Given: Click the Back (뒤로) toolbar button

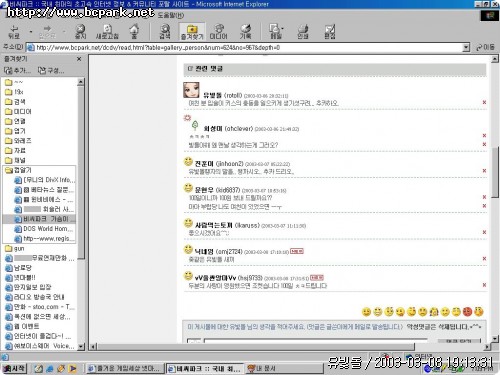Looking at the screenshot, I should click(14, 32).
